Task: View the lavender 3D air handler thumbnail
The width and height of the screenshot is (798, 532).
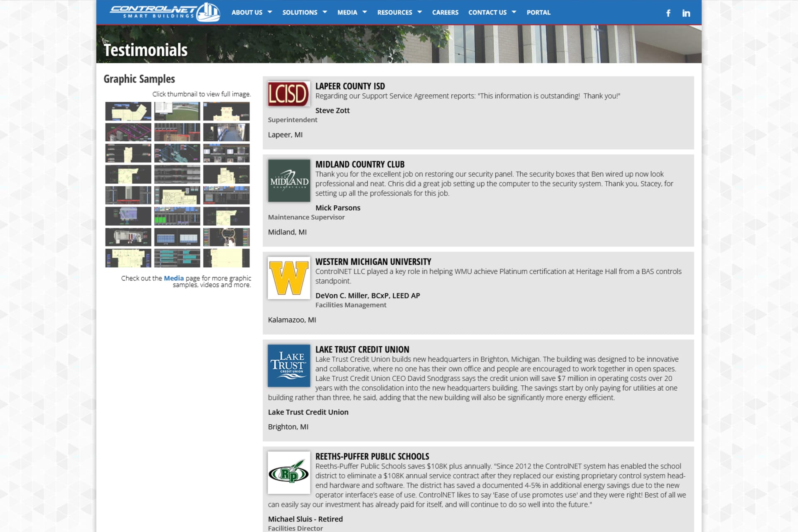Action: pyautogui.click(x=128, y=216)
